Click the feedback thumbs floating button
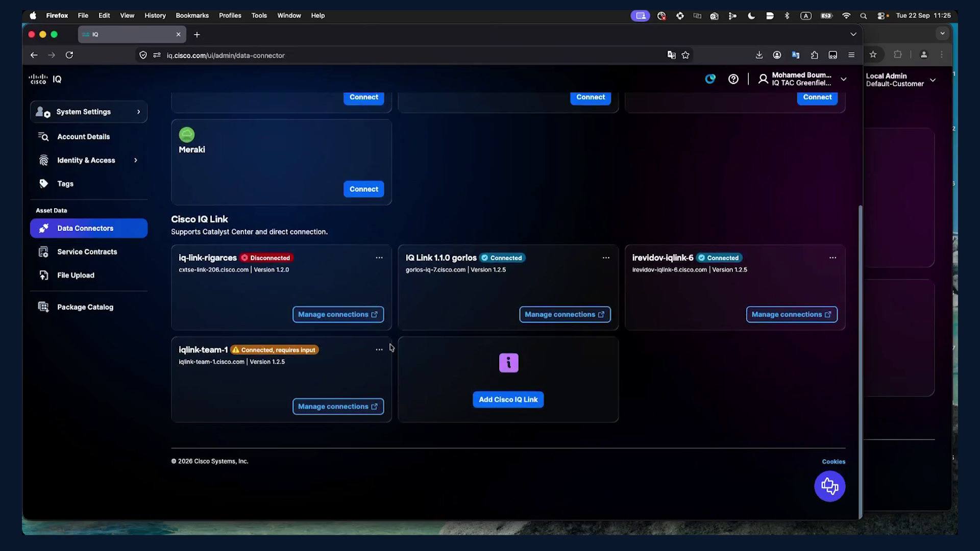 coord(829,486)
